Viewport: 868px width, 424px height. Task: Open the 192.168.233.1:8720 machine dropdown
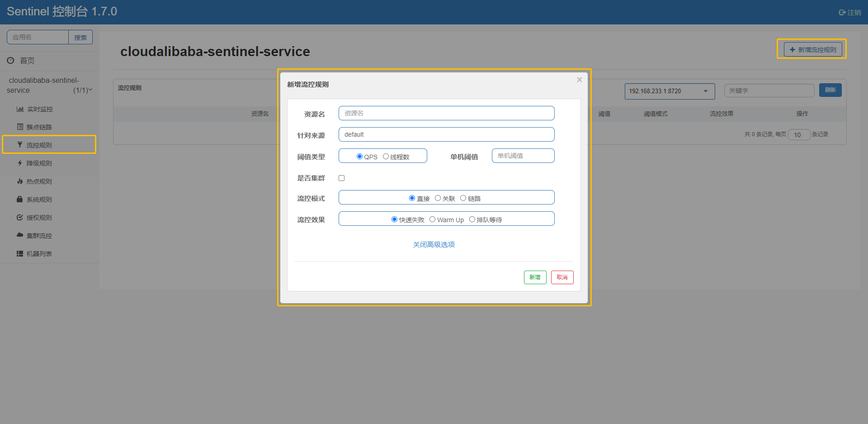click(x=670, y=91)
